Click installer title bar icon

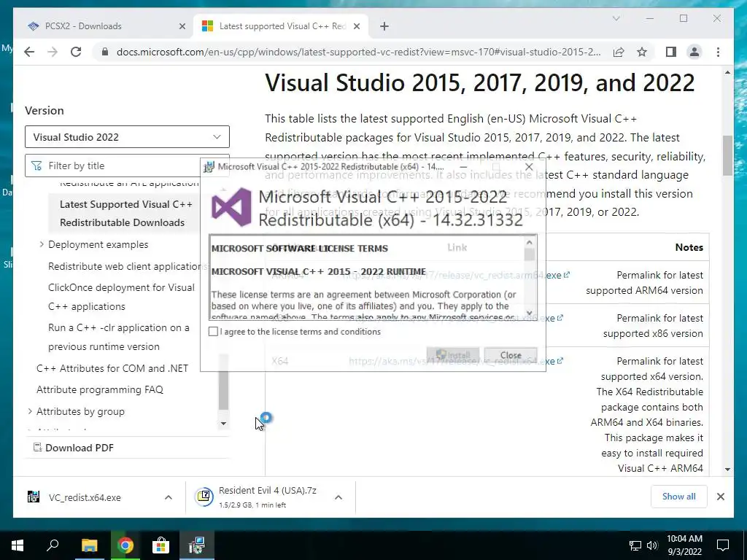tap(209, 167)
